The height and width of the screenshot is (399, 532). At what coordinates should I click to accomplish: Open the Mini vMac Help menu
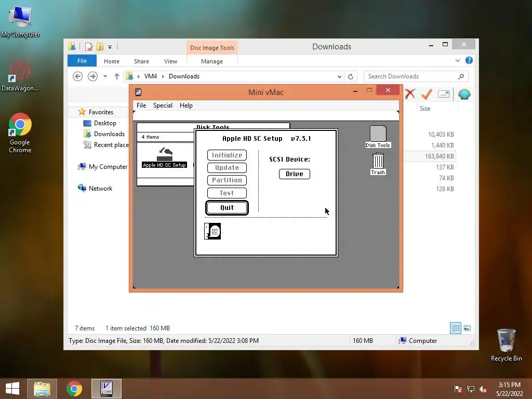tap(186, 105)
